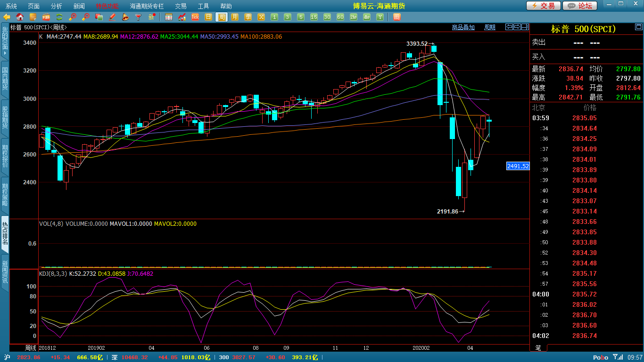Open the 国内期货 sidebar tab
This screenshot has height=362, width=644.
pyautogui.click(x=5, y=79)
